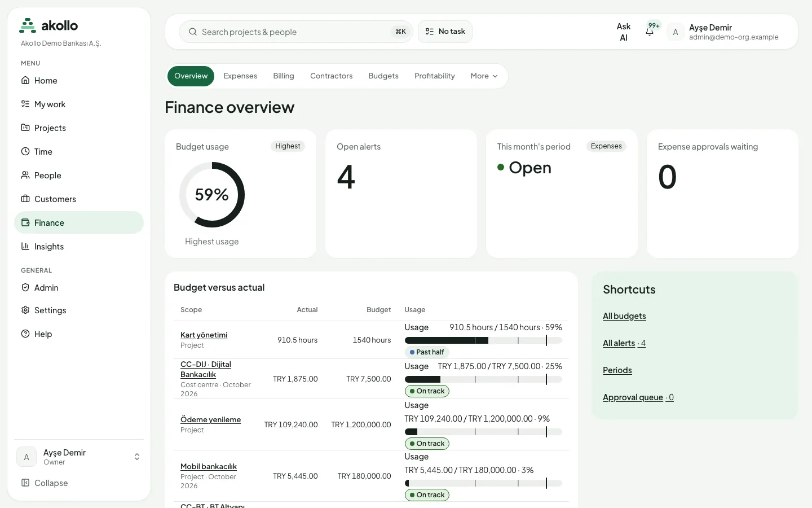Viewport: 812px width, 508px height.
Task: Open the People section
Action: tap(79, 176)
